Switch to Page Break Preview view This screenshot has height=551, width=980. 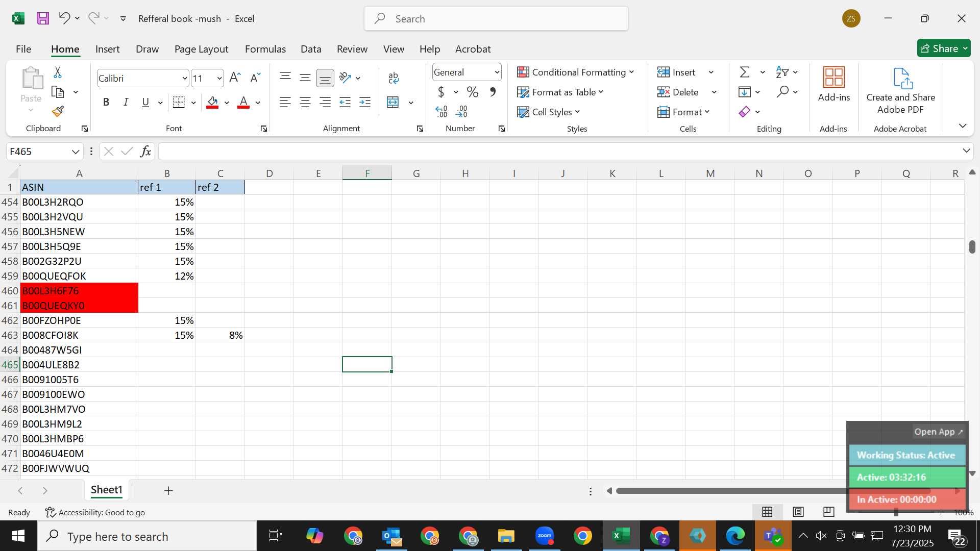[x=829, y=512]
